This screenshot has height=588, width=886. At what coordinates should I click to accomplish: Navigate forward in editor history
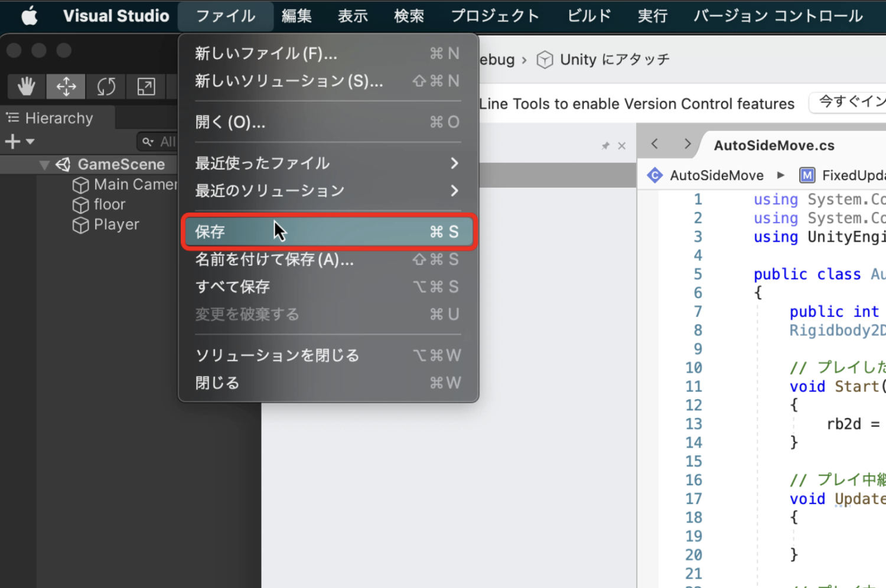(687, 144)
